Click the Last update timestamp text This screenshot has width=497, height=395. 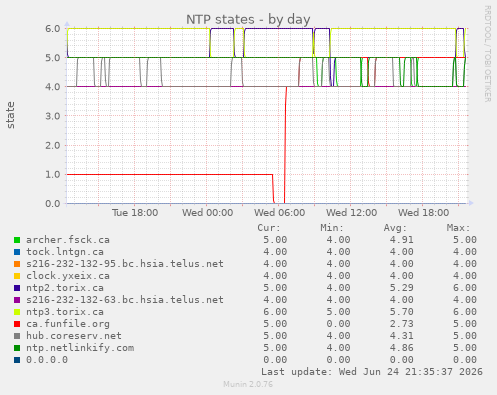tap(372, 372)
